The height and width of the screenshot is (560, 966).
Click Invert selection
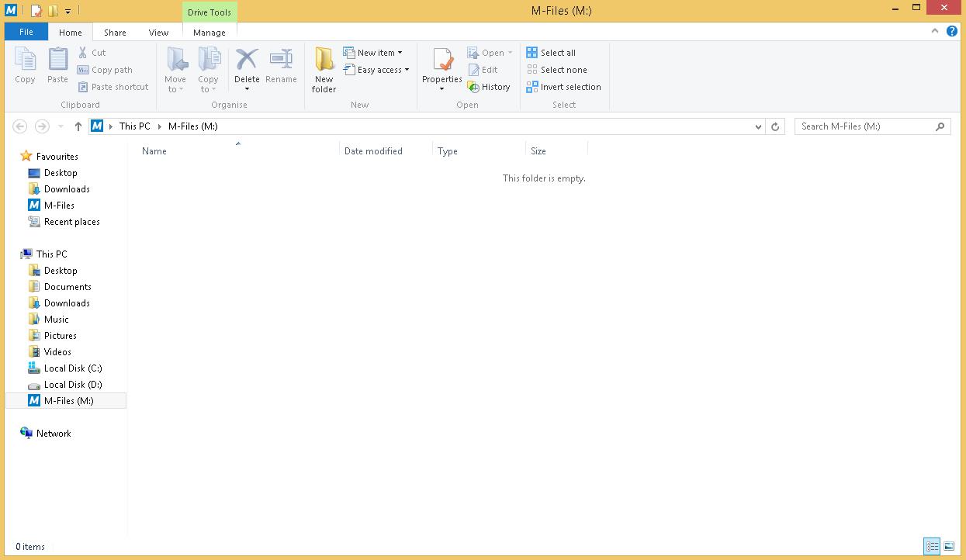coord(563,87)
